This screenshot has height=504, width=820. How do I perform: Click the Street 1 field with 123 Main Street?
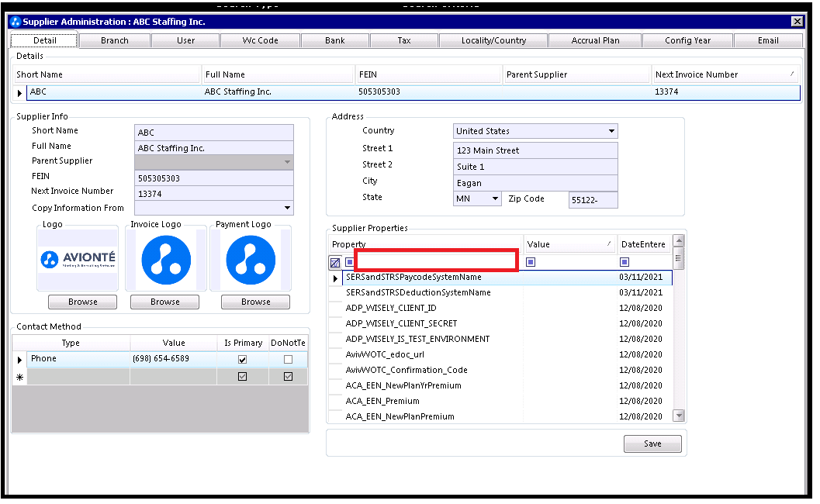coord(535,150)
